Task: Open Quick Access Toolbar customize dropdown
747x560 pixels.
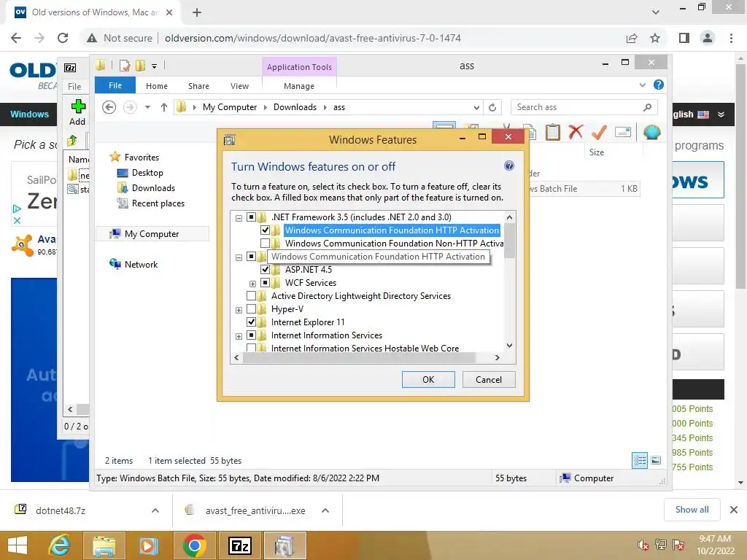Action: [155, 66]
